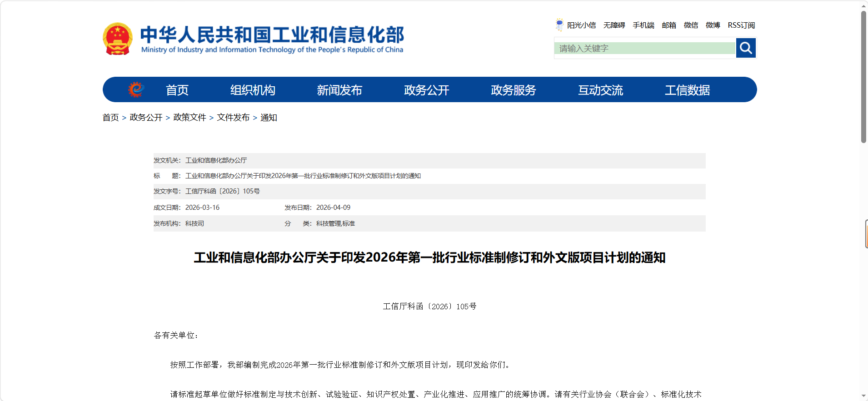Viewport: 868px width, 401px height.
Task: Click the vertical page scrollbar thumb
Action: tap(863, 77)
